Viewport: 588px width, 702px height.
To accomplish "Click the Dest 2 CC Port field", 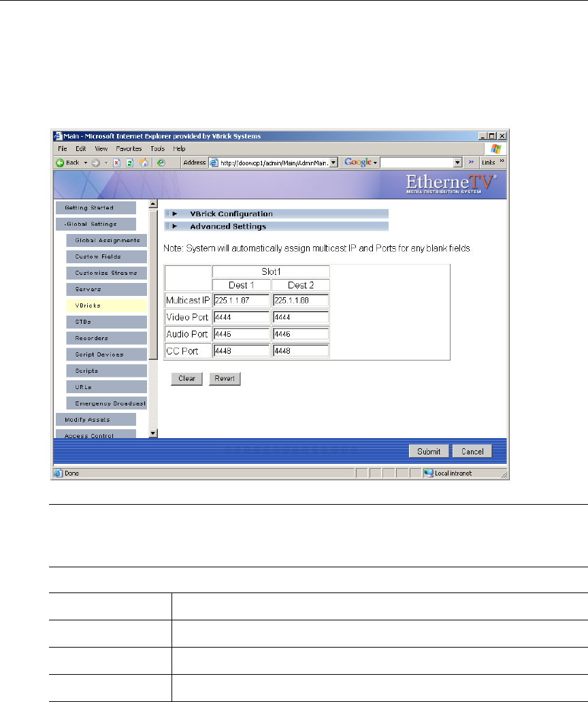I will (x=301, y=351).
